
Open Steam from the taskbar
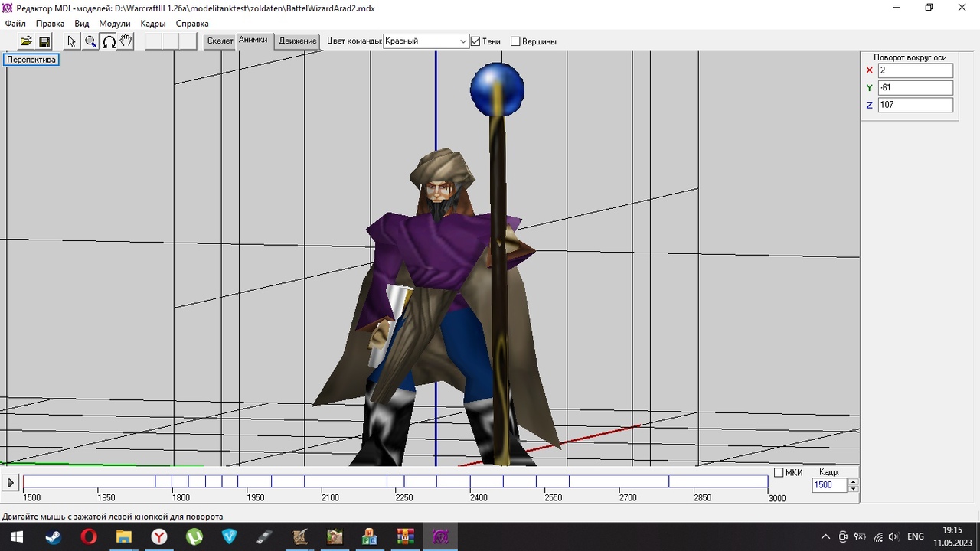[x=53, y=536]
